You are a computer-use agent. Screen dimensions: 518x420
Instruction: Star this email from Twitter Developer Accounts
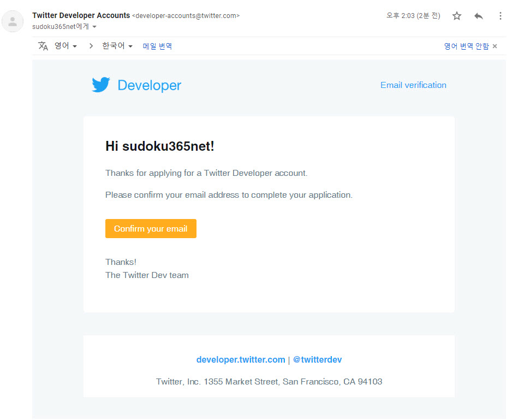point(457,16)
